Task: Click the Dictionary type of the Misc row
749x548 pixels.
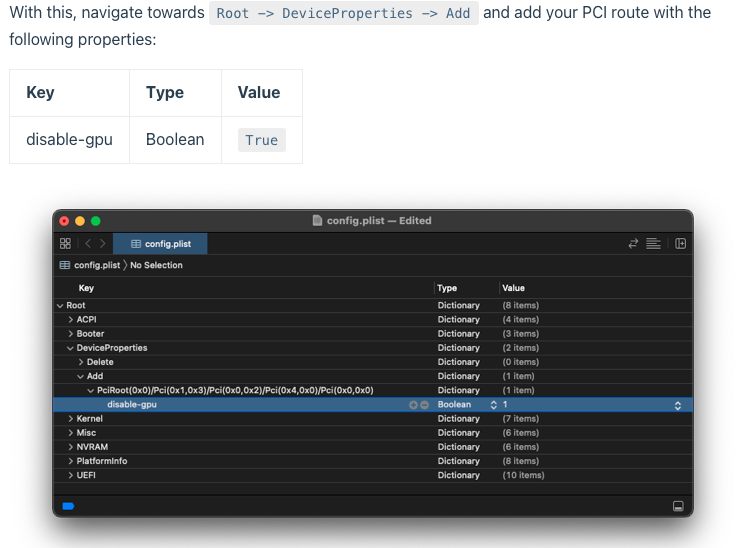Action: (459, 433)
